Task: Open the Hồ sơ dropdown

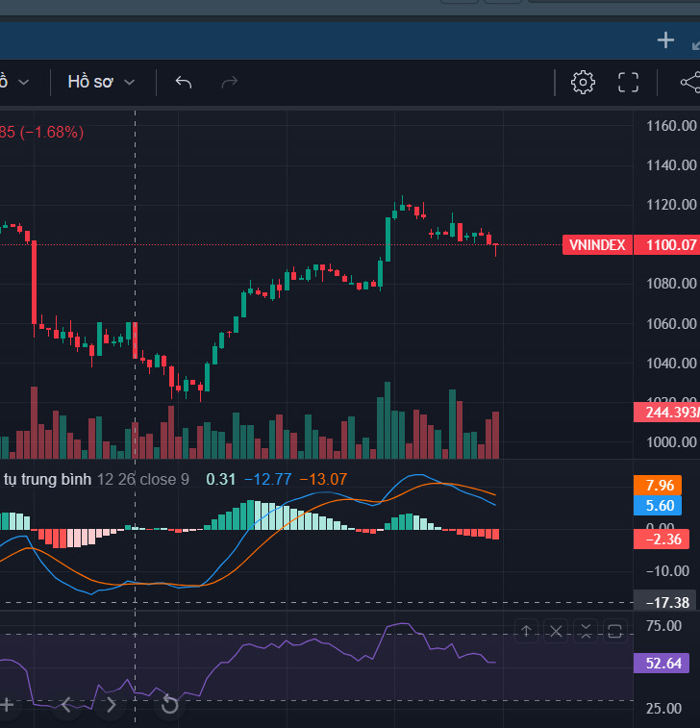Action: 101,83
